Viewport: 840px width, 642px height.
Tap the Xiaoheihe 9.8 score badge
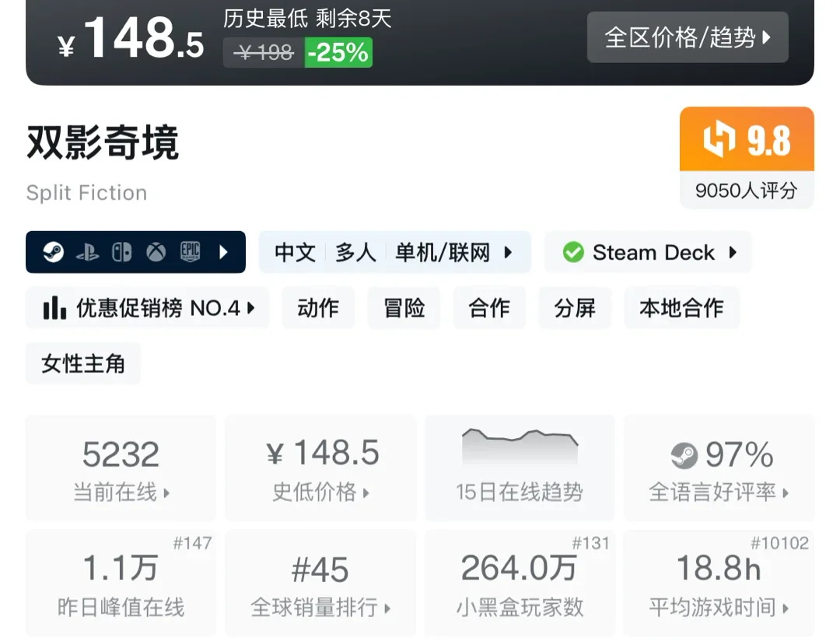[x=747, y=140]
